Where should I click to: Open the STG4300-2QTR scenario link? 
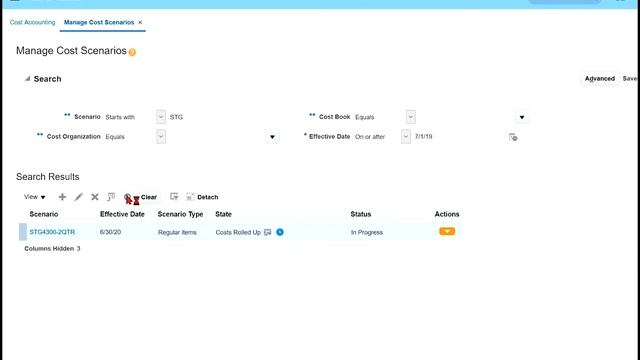pyautogui.click(x=52, y=232)
